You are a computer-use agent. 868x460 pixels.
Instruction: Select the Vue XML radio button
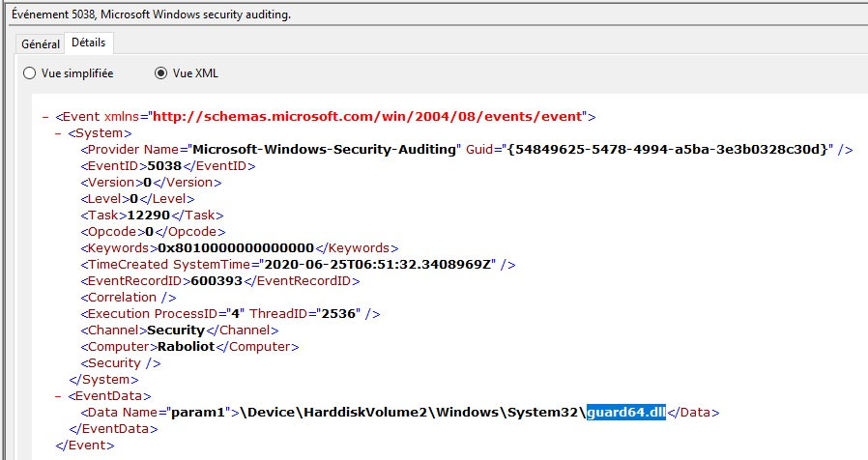point(160,73)
